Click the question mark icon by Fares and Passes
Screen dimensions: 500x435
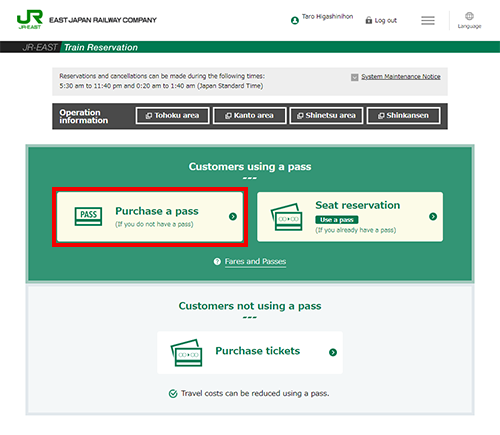[x=217, y=261]
